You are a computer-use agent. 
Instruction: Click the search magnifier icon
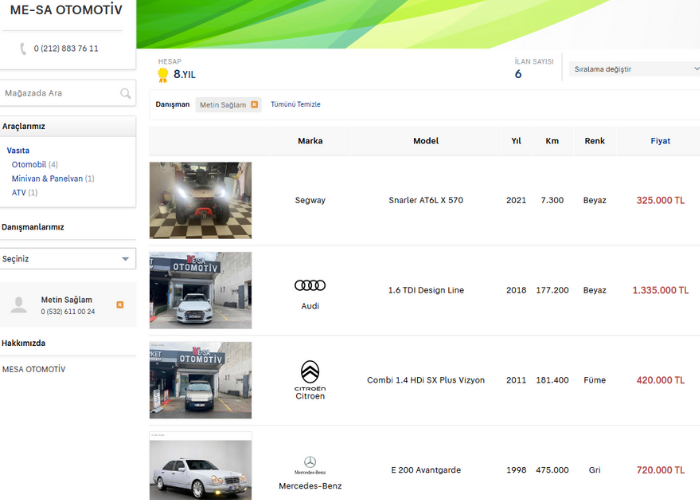(x=125, y=94)
